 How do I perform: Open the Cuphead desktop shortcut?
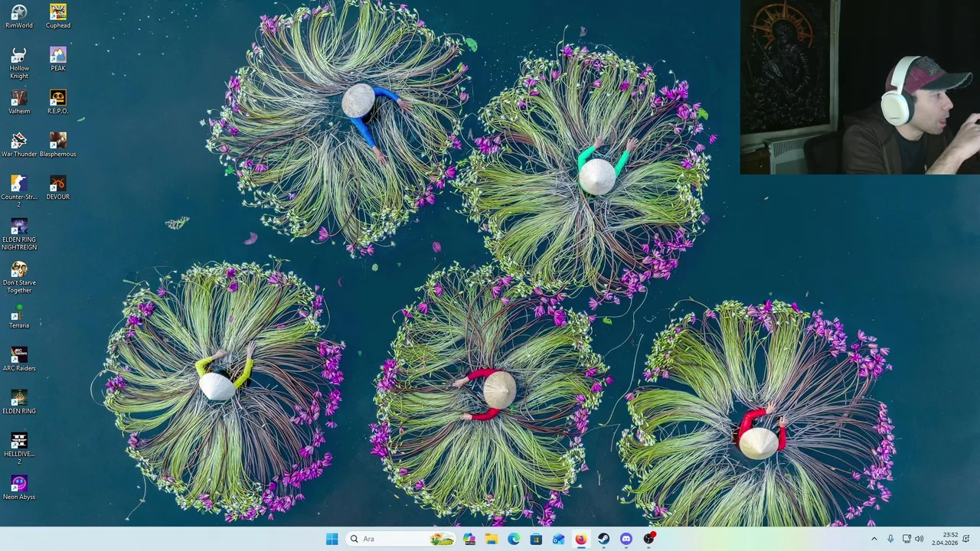click(x=58, y=16)
